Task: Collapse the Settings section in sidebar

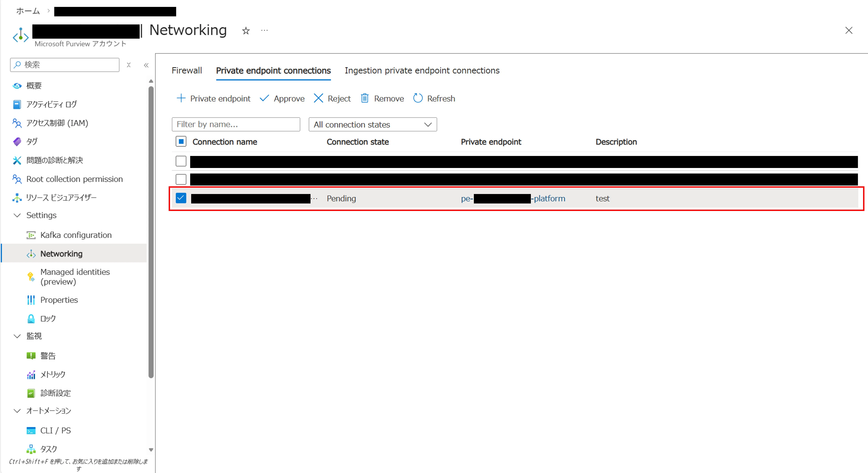Action: point(17,216)
